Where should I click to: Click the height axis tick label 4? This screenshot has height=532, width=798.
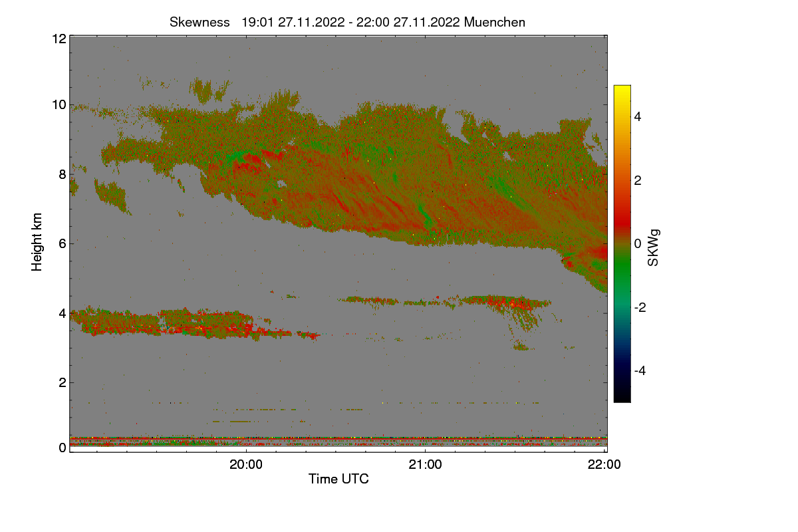(62, 313)
